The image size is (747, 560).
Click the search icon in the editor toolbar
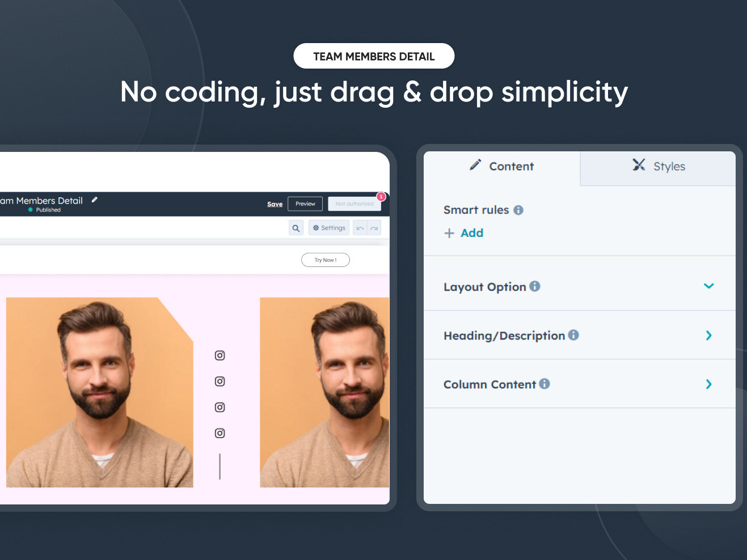[296, 227]
